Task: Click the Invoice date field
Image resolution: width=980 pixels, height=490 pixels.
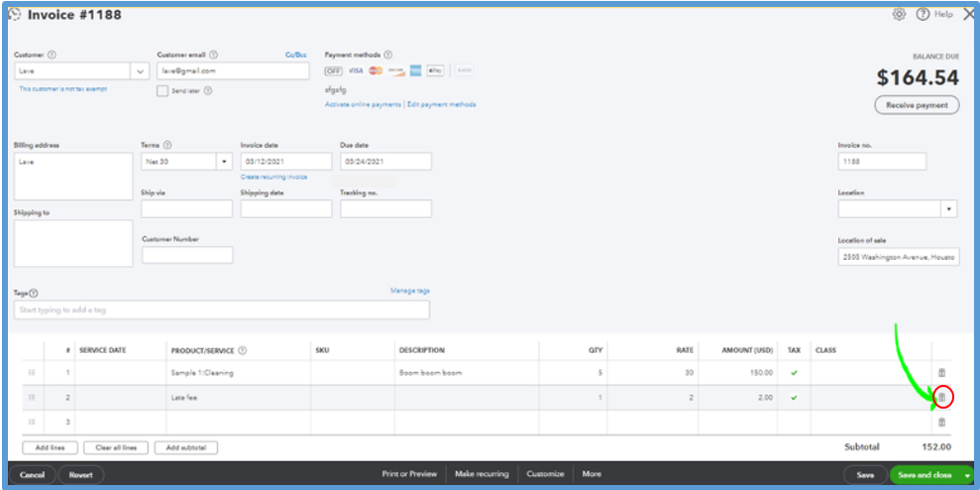Action: [286, 162]
